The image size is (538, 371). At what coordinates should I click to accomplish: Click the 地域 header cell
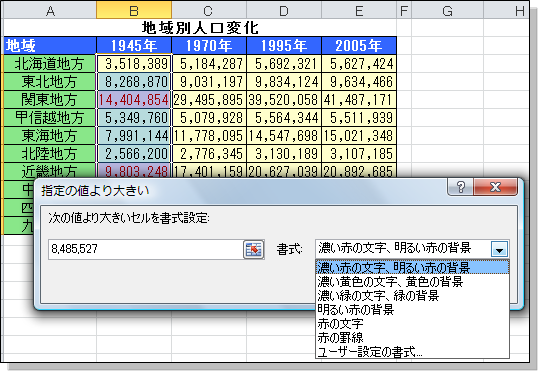(x=50, y=46)
